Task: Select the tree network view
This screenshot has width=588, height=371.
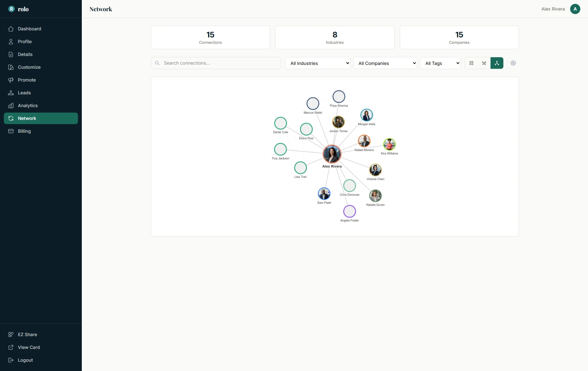Action: pyautogui.click(x=497, y=63)
